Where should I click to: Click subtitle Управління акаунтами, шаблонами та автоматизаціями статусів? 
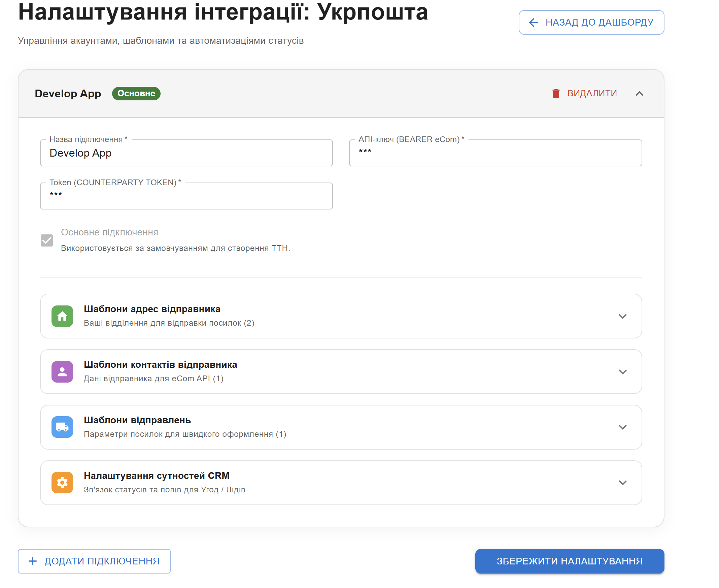click(x=161, y=41)
